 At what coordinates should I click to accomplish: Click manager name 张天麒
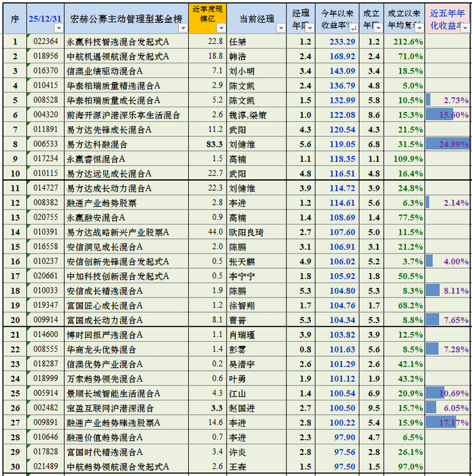point(242,262)
